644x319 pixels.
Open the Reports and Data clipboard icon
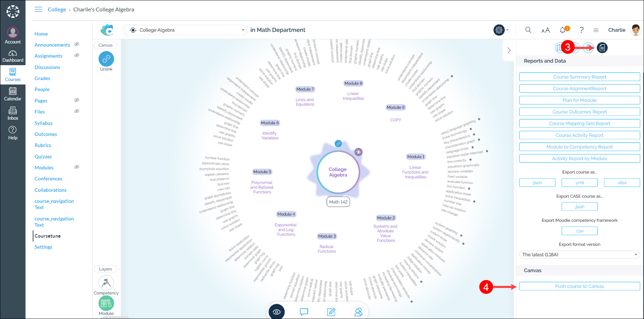[x=602, y=48]
